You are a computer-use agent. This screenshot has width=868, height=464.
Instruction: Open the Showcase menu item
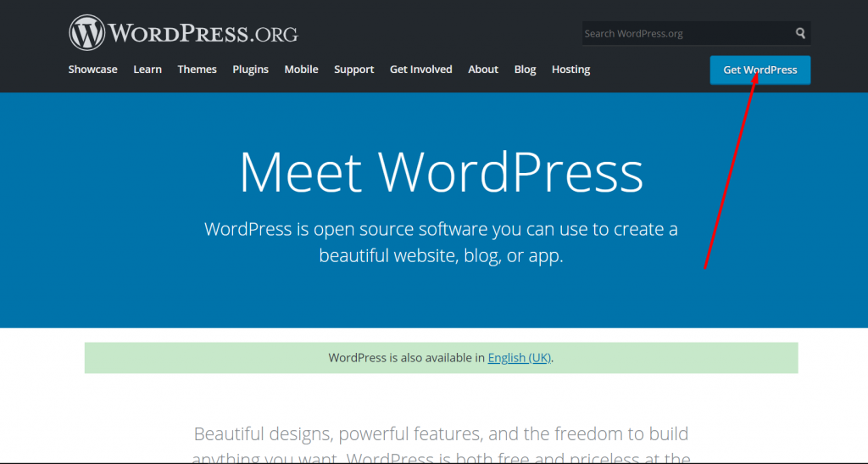(93, 70)
